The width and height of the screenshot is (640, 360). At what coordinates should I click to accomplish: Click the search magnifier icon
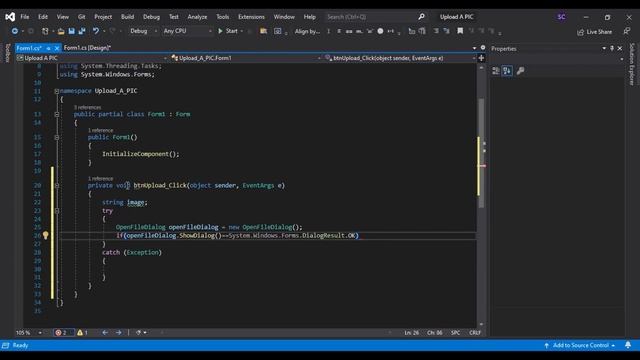click(x=421, y=17)
